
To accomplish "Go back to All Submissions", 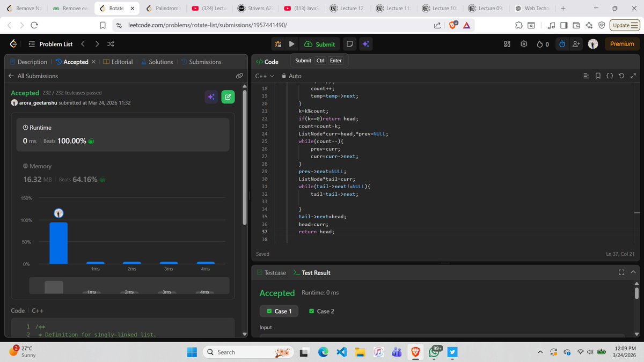I will click(33, 76).
